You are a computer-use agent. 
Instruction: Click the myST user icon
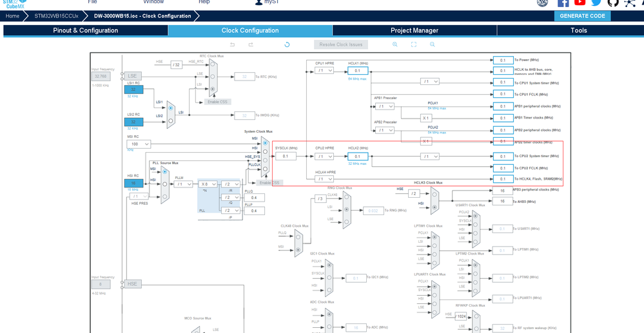coord(259,2)
